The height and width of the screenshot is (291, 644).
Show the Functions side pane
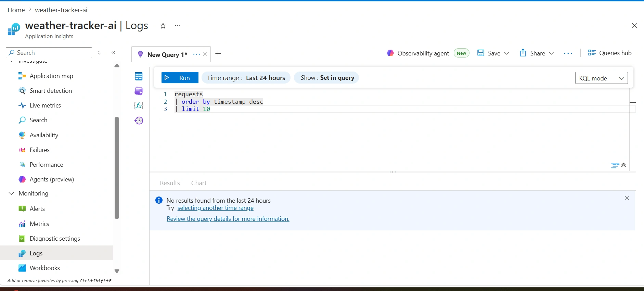139,105
